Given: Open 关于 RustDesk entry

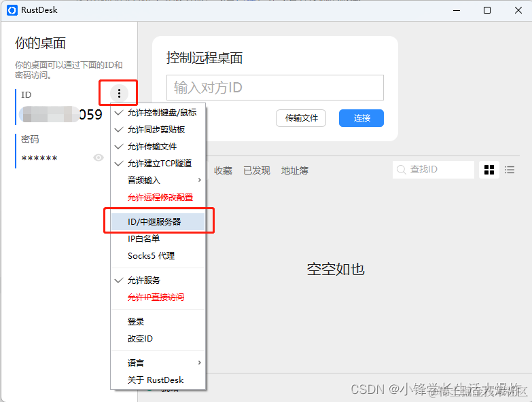Looking at the screenshot, I should click(158, 380).
